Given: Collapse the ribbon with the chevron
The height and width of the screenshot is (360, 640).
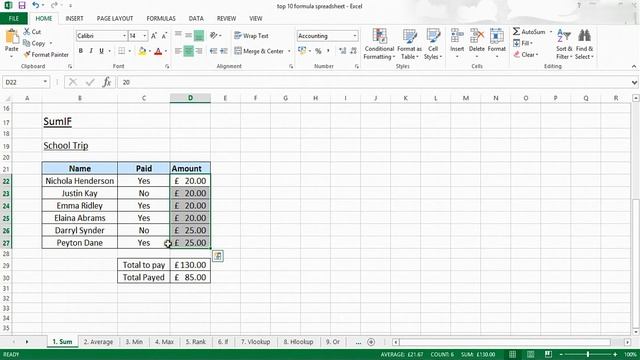Looking at the screenshot, I should (634, 66).
